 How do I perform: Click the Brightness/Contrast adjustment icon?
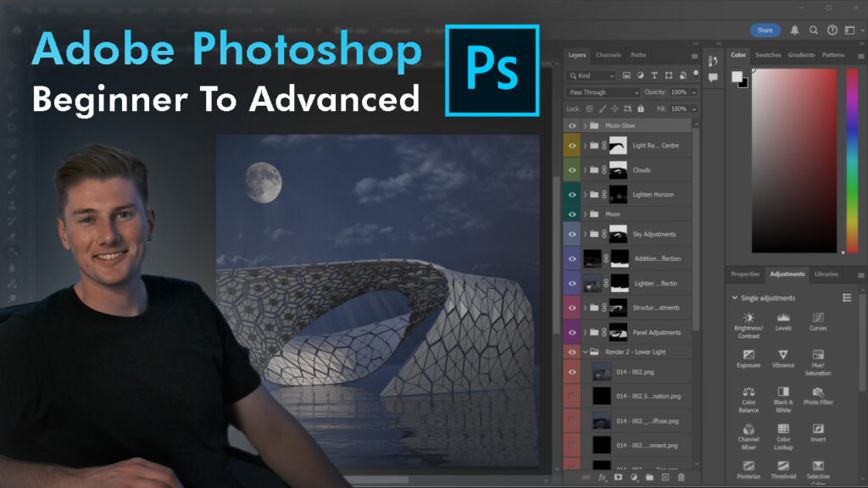[748, 318]
